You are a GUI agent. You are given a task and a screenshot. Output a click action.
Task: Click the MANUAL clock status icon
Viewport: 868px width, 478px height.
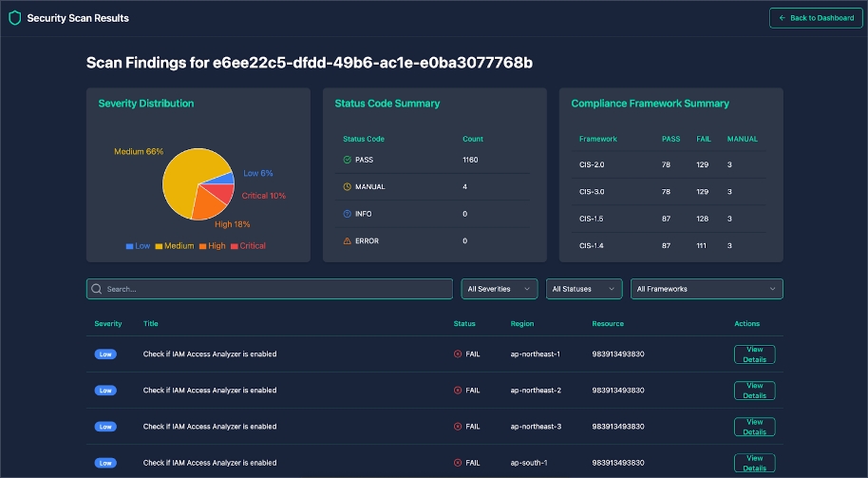348,187
